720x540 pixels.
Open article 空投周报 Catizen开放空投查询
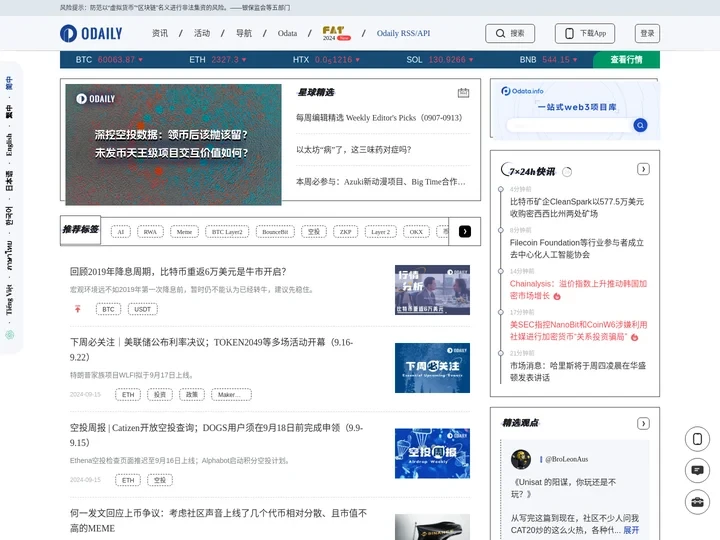point(216,435)
